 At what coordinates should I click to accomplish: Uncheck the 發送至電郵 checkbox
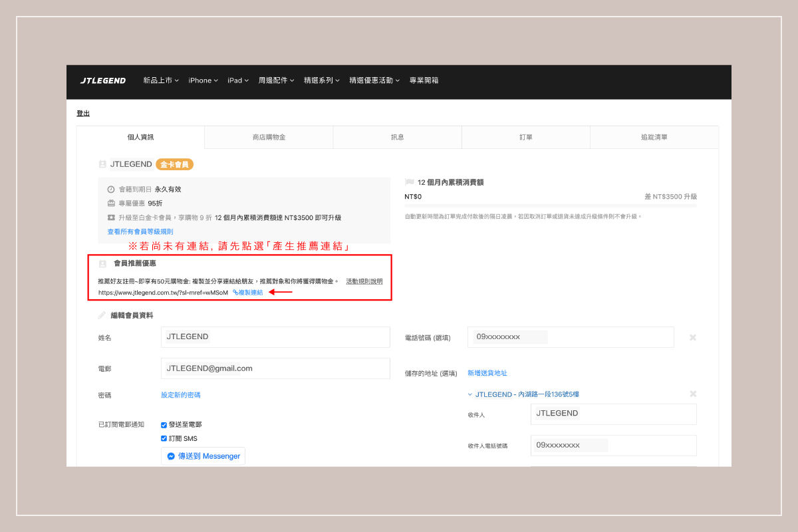(x=164, y=424)
